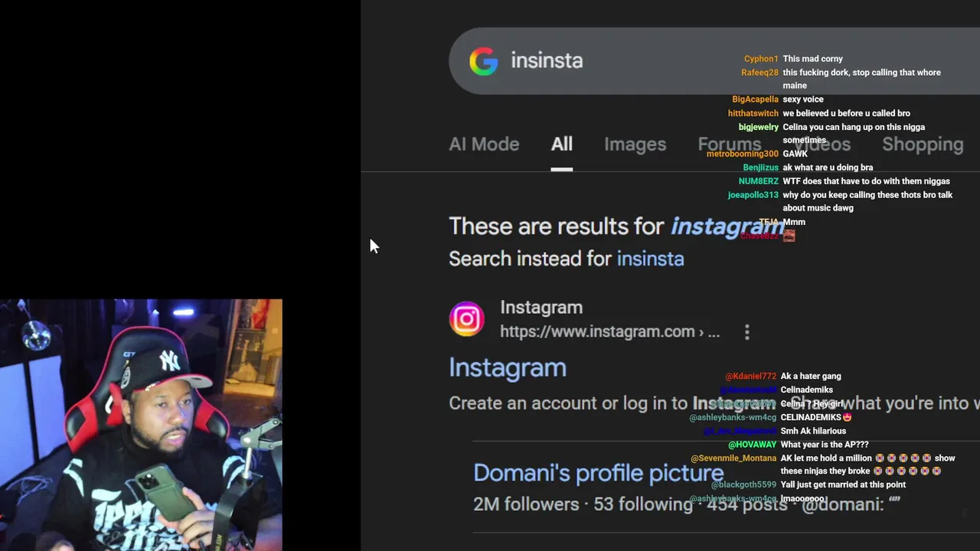The height and width of the screenshot is (551, 980).
Task: Click username 'metrobooming300' in chat
Action: (743, 154)
